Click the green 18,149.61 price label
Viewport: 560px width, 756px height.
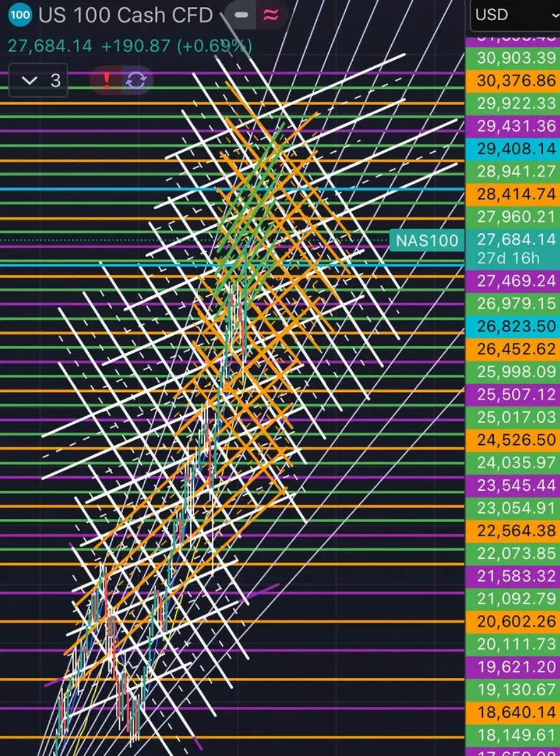512,734
